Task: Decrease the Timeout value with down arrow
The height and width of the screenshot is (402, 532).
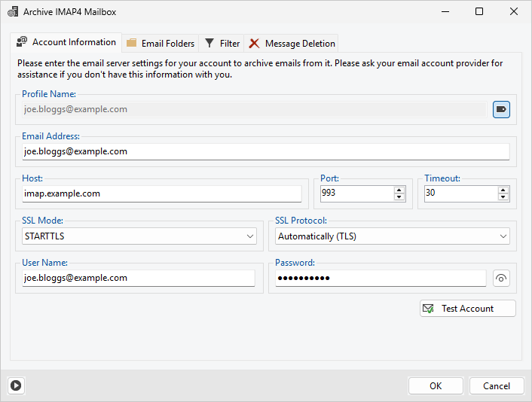Action: pyautogui.click(x=503, y=197)
